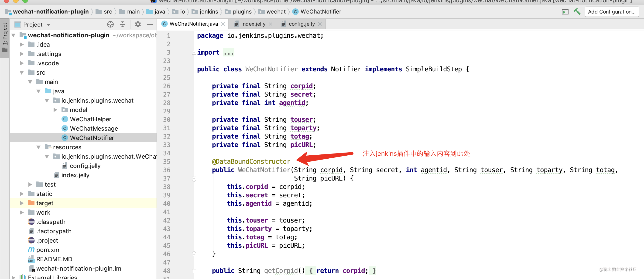
Task: Close the config.jelly tab
Action: (320, 24)
